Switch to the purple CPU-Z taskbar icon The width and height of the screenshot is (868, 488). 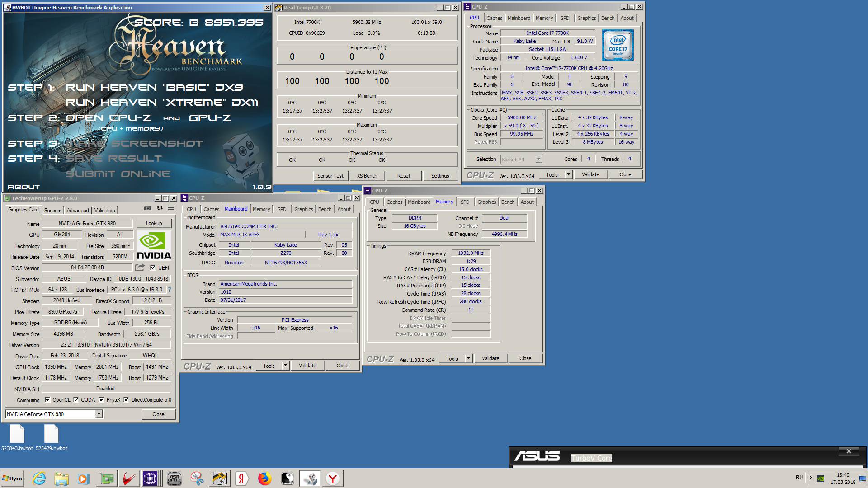click(150, 479)
